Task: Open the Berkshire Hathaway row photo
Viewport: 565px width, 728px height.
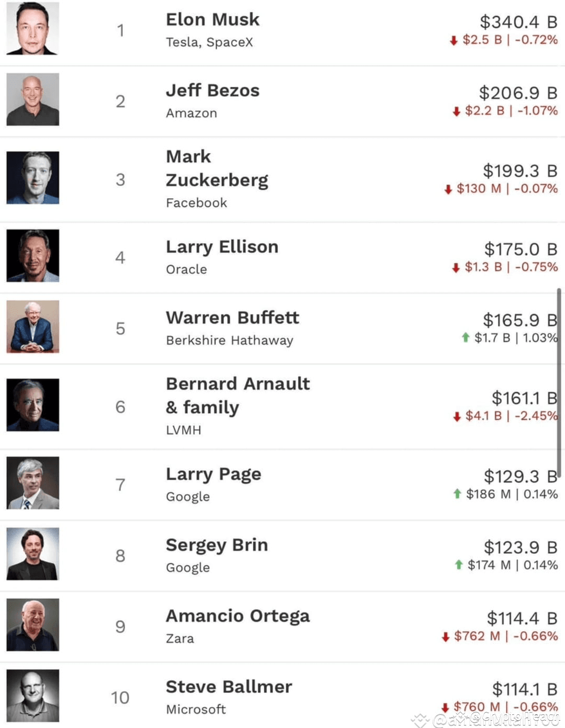Action: (x=32, y=327)
